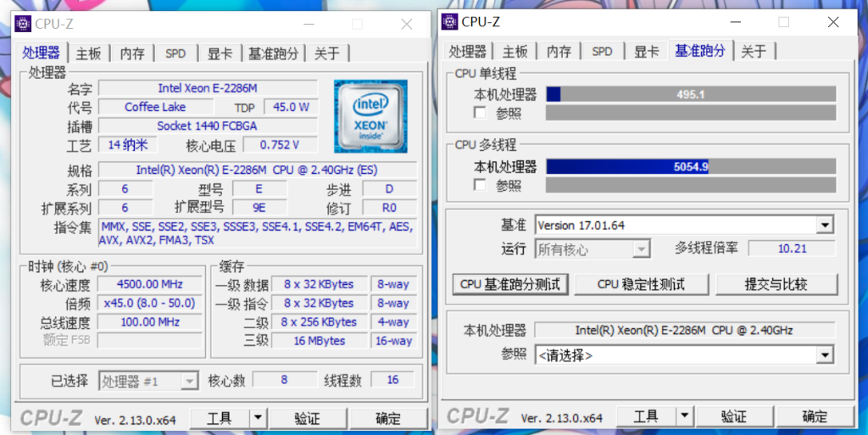Image resolution: width=868 pixels, height=435 pixels.
Task: Switch to 内存 tab in left window
Action: click(132, 53)
